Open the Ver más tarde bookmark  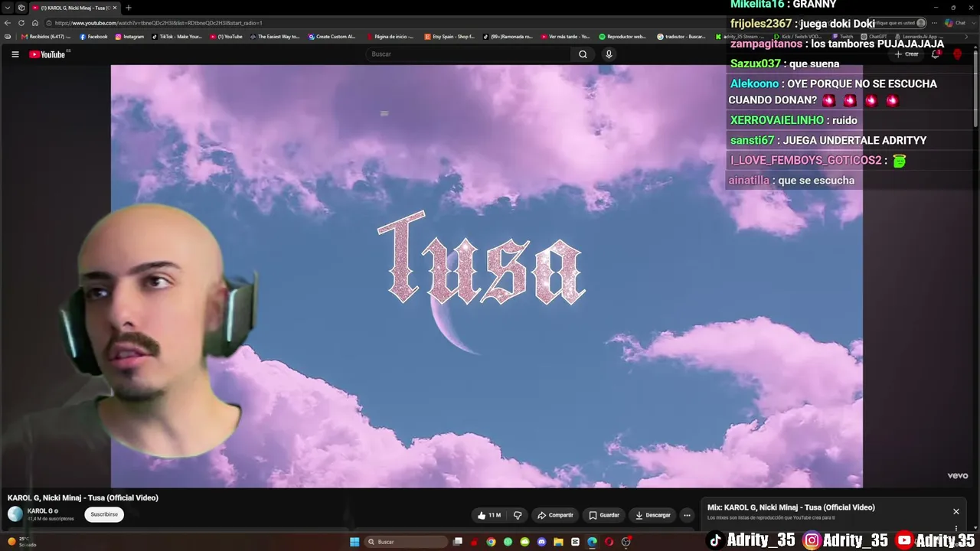pos(566,37)
